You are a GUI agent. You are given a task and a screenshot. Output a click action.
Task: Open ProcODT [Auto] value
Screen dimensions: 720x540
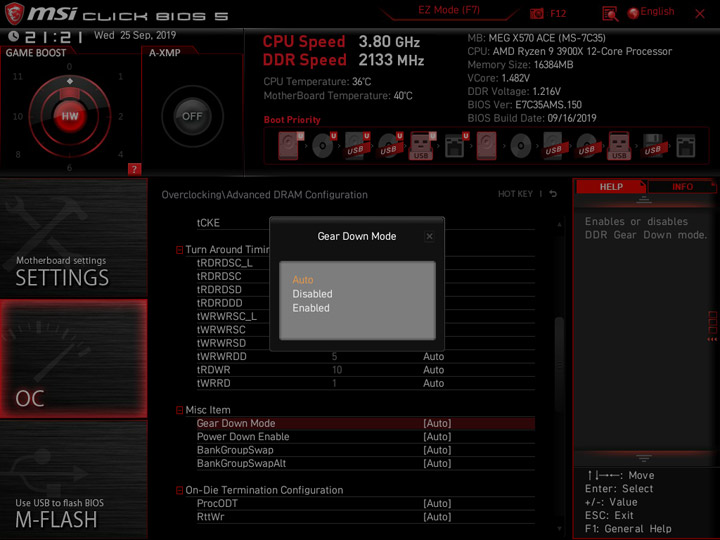(x=437, y=503)
